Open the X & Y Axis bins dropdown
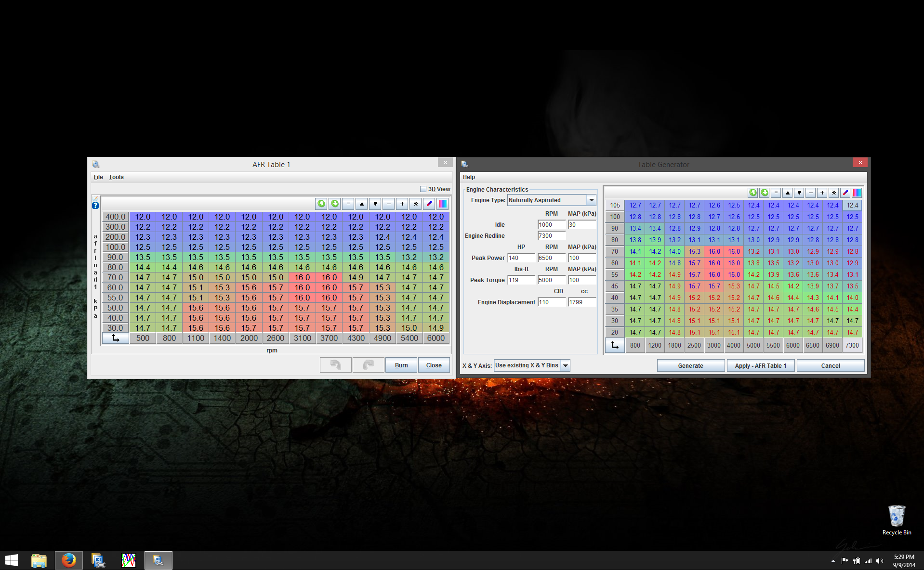Viewport: 924px width, 571px height. (566, 365)
